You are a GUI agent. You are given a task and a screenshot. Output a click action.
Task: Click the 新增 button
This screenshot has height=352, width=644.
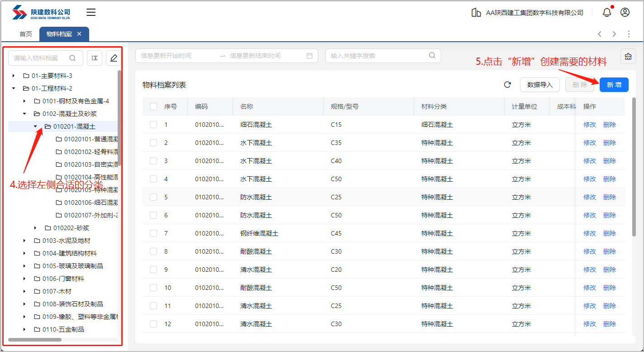[614, 85]
